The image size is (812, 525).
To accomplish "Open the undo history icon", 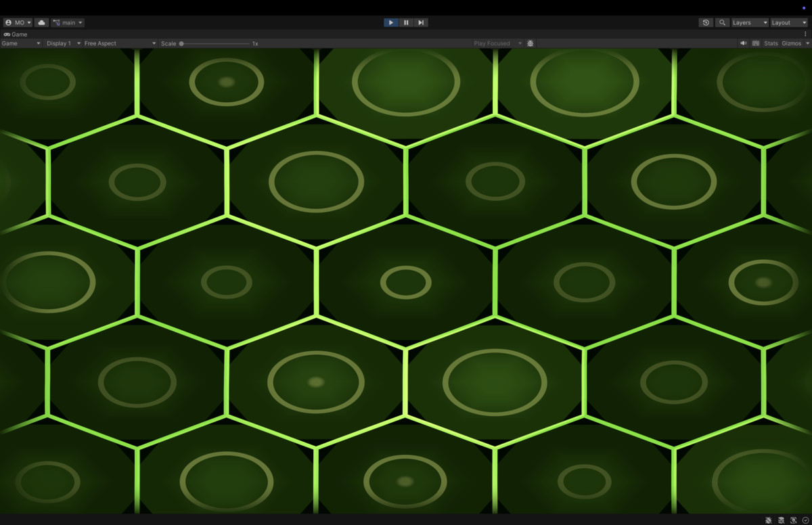I will point(706,22).
